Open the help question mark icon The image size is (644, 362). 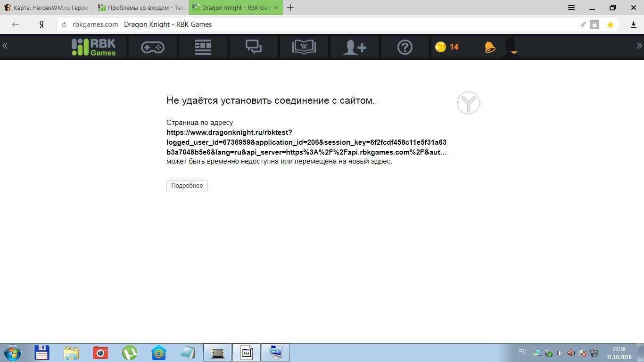pyautogui.click(x=405, y=47)
